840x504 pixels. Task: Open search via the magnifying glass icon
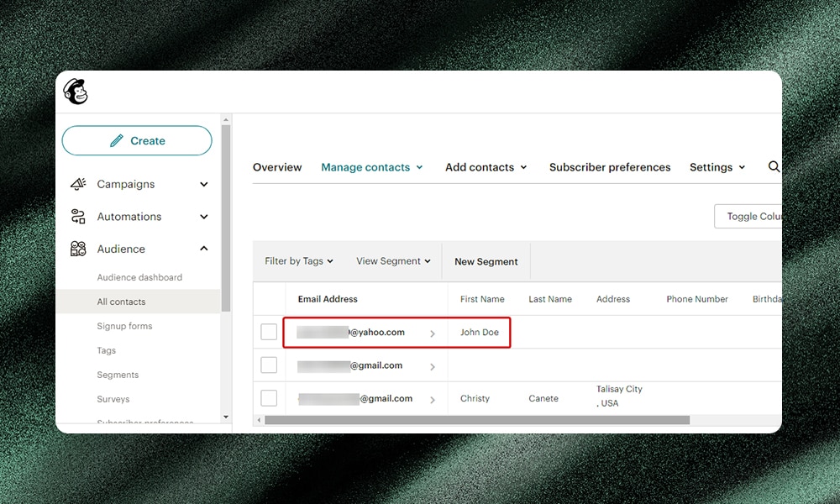tap(774, 167)
